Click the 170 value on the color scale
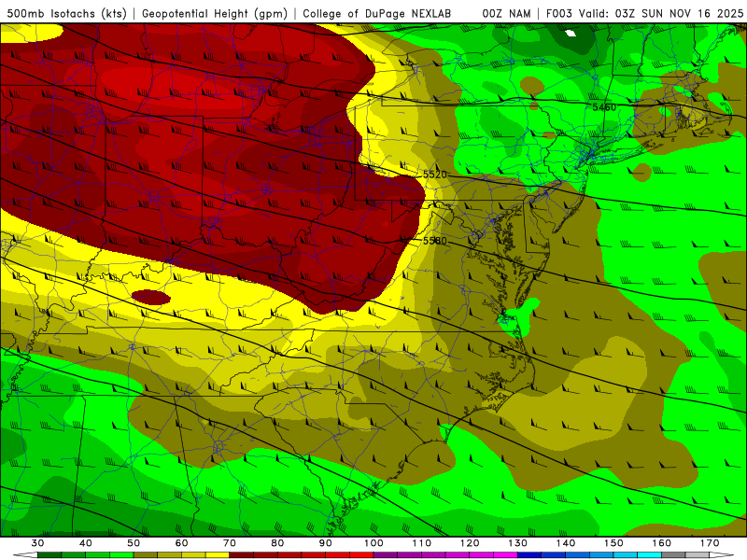The width and height of the screenshot is (747, 560). pos(710,543)
